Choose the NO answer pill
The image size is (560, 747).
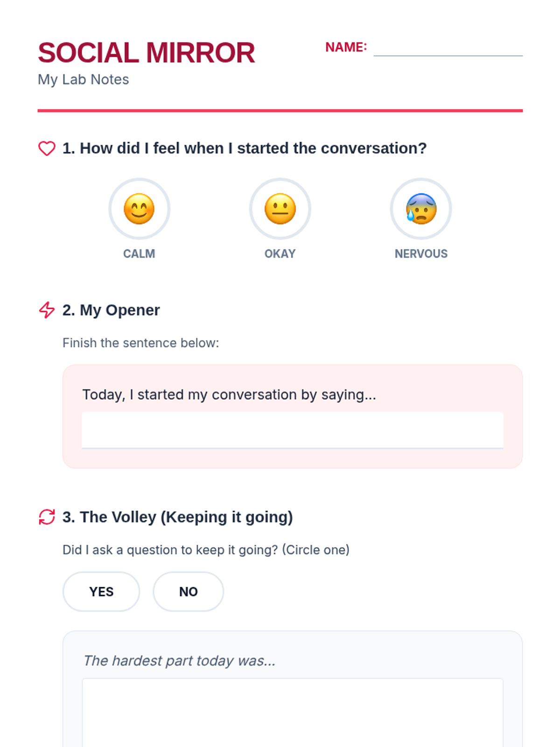tap(188, 592)
